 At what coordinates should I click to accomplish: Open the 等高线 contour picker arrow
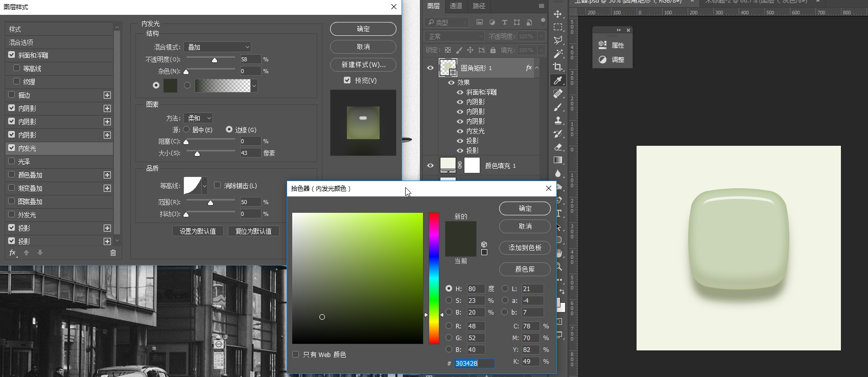(204, 186)
